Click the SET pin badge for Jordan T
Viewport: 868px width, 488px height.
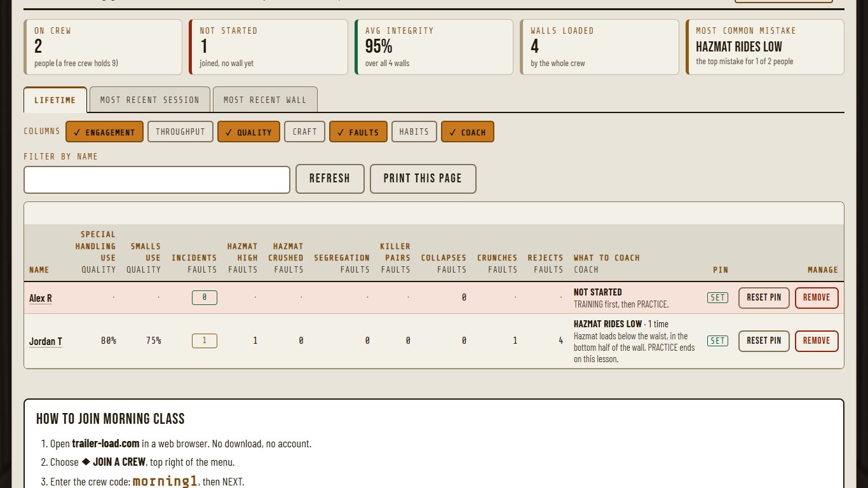coord(718,341)
